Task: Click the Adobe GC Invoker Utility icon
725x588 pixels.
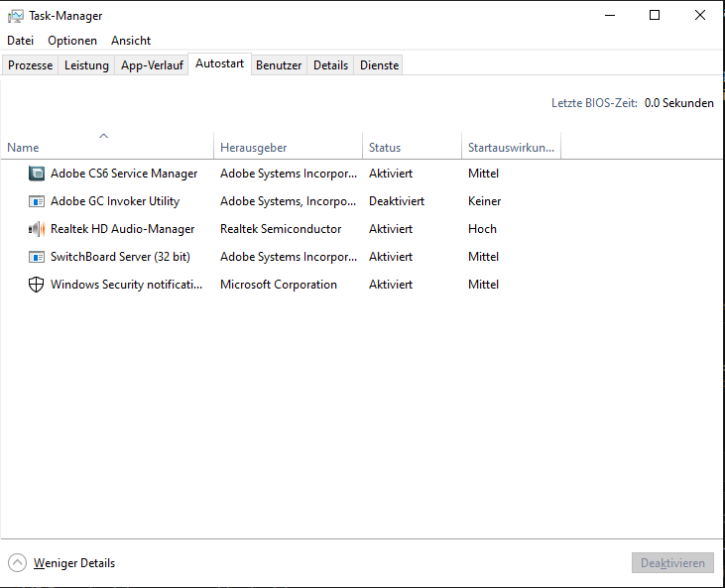Action: [x=37, y=201]
